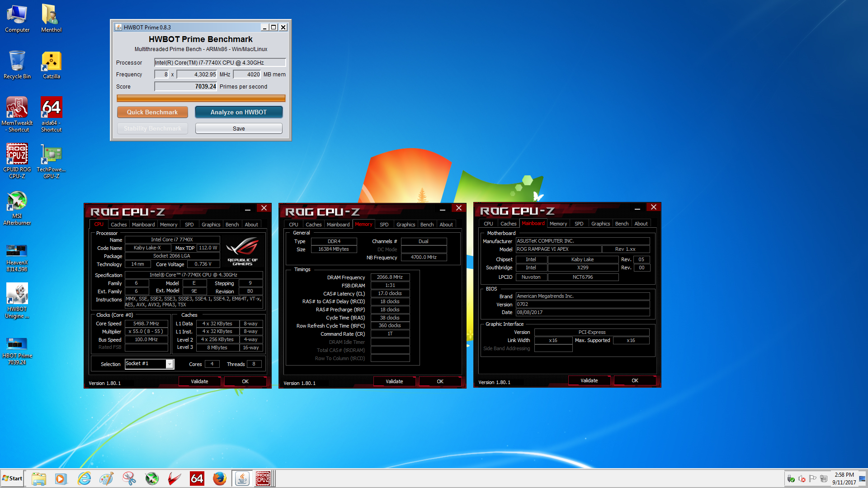Image resolution: width=868 pixels, height=488 pixels.
Task: Click the Score field showing 7039.24
Action: coord(186,87)
